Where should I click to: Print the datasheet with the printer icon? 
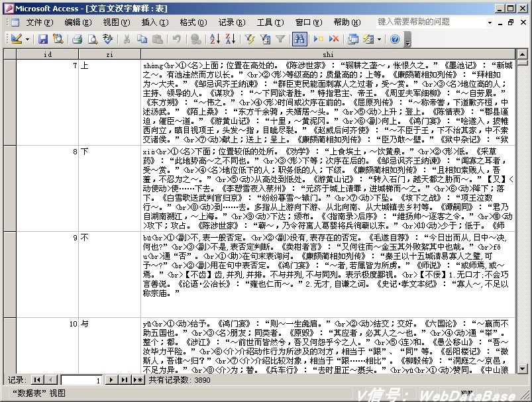[x=78, y=39]
